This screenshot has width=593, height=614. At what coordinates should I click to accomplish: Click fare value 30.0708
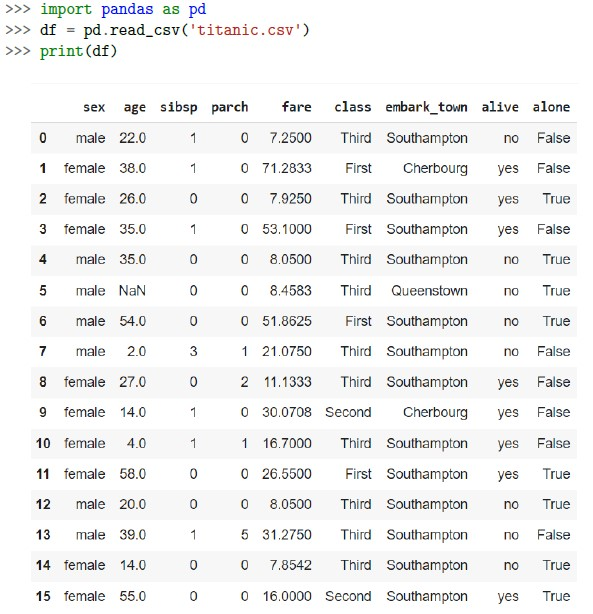click(287, 412)
